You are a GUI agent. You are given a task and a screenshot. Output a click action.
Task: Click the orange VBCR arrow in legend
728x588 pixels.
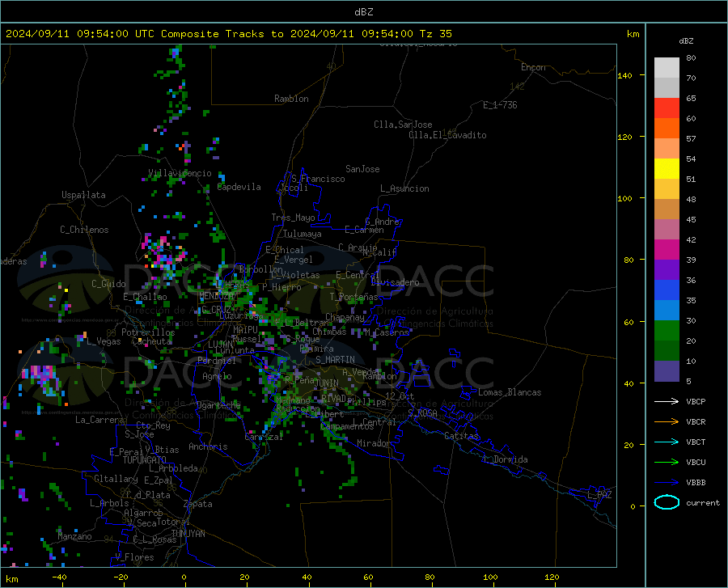(x=667, y=422)
